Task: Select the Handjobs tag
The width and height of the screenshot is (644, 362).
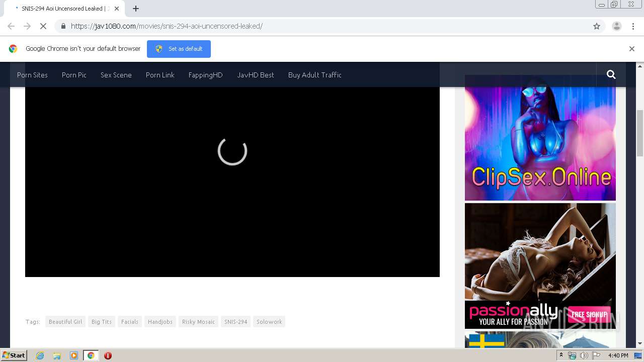Action: 160,322
